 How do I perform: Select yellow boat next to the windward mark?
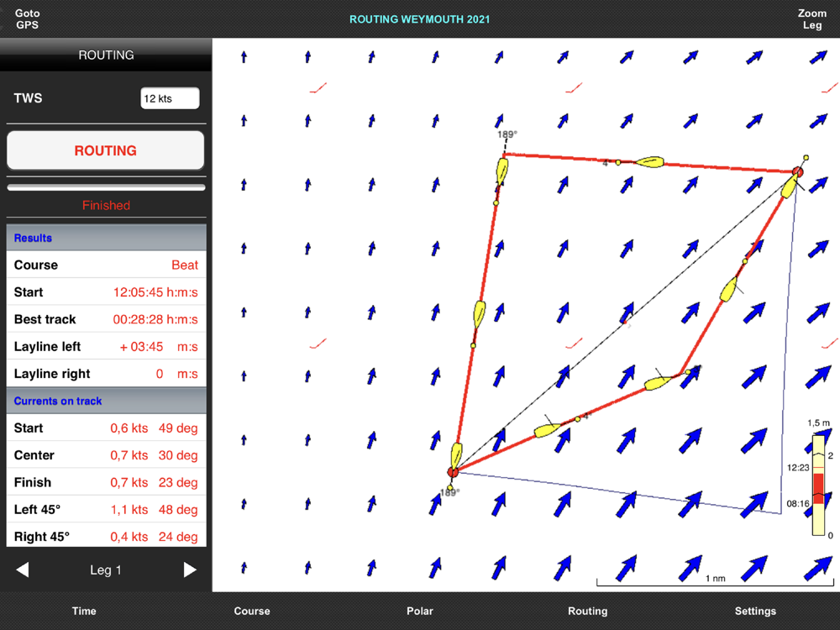(x=790, y=186)
